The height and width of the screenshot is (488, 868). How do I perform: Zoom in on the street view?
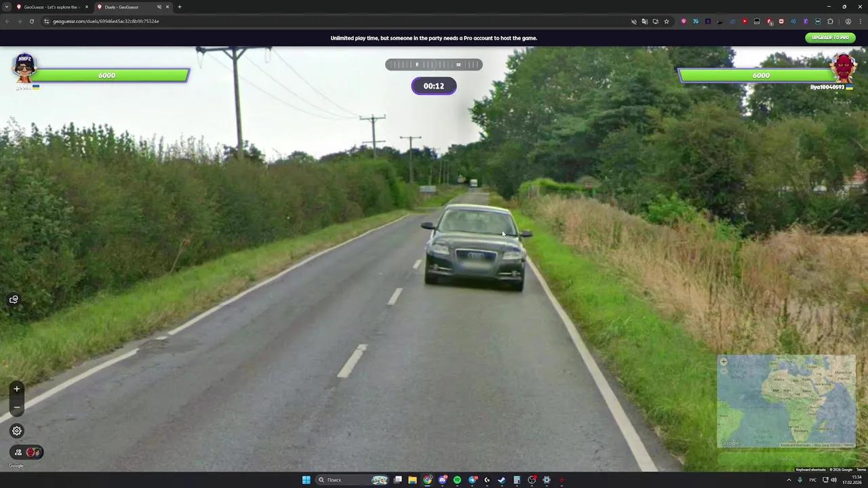pyautogui.click(x=17, y=389)
